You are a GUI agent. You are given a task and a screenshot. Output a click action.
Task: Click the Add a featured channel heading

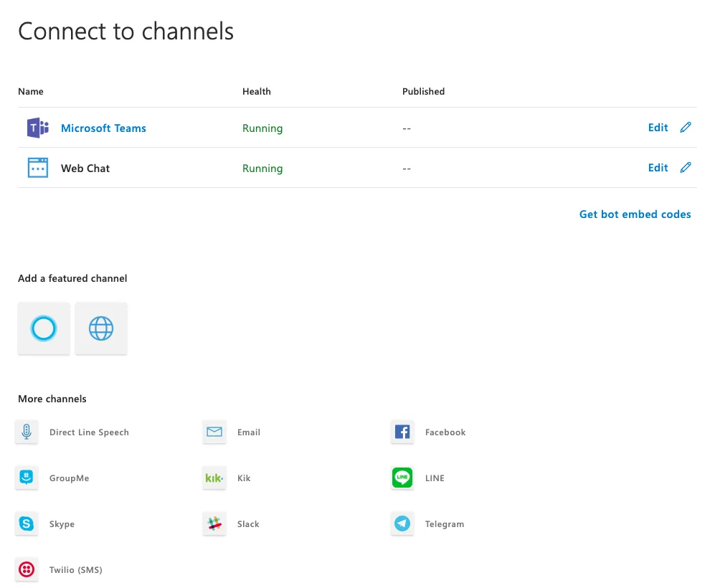[72, 278]
